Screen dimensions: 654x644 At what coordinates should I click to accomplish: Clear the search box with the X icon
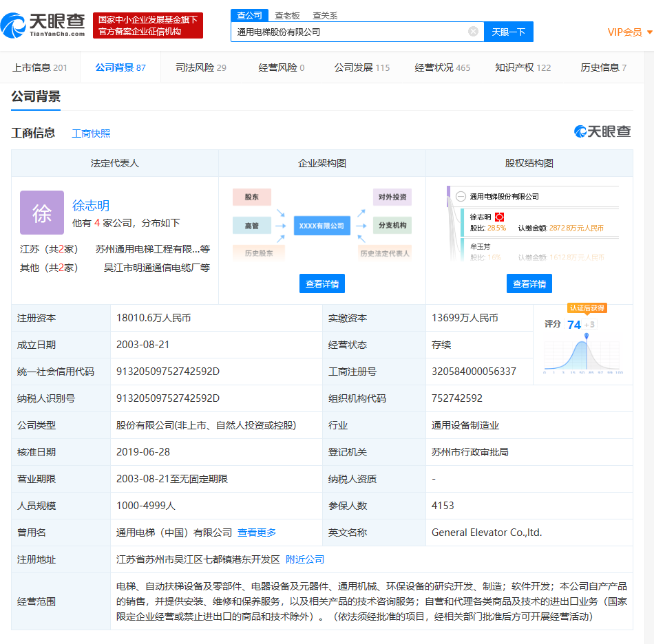pos(473,32)
